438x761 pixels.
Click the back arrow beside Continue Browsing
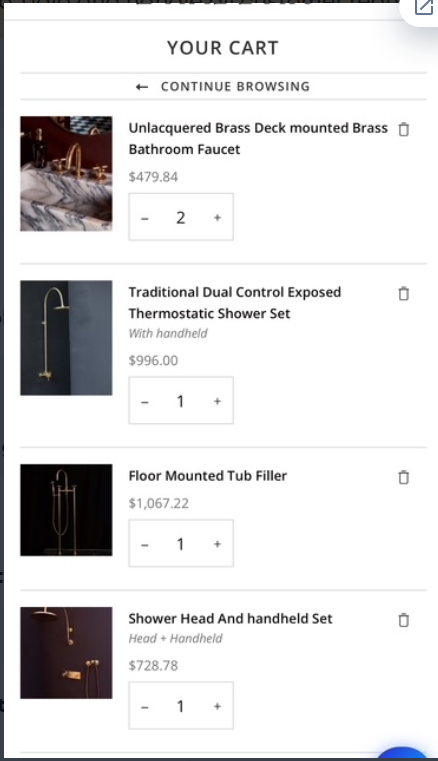(x=142, y=87)
